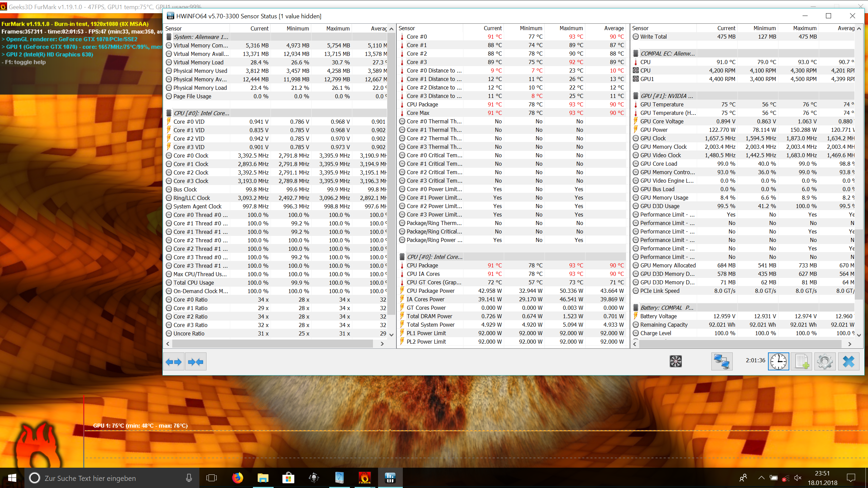Screen dimensions: 868x488
Task: Close sensors with the blue X button
Action: coord(849,362)
